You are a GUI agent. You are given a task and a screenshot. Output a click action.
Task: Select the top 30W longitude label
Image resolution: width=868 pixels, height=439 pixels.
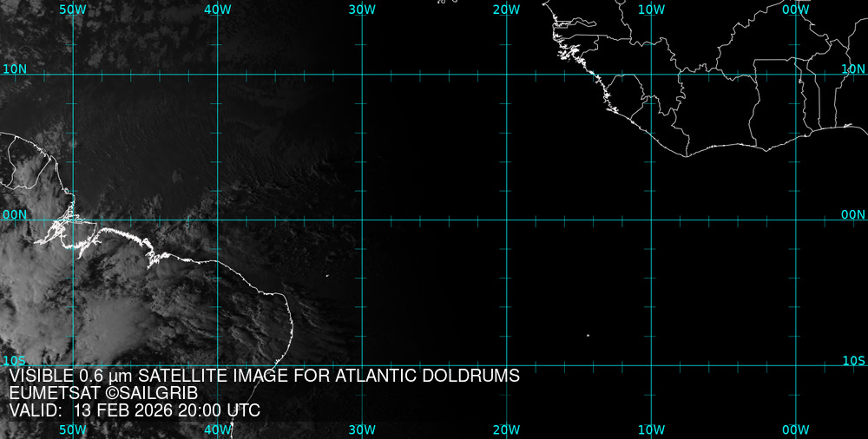[362, 9]
